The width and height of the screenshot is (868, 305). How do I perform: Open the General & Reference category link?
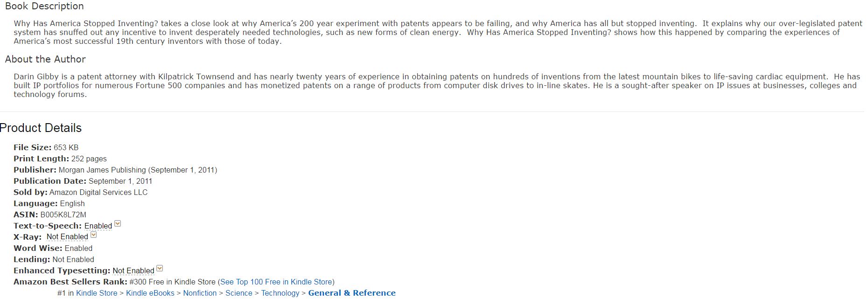pyautogui.click(x=352, y=293)
